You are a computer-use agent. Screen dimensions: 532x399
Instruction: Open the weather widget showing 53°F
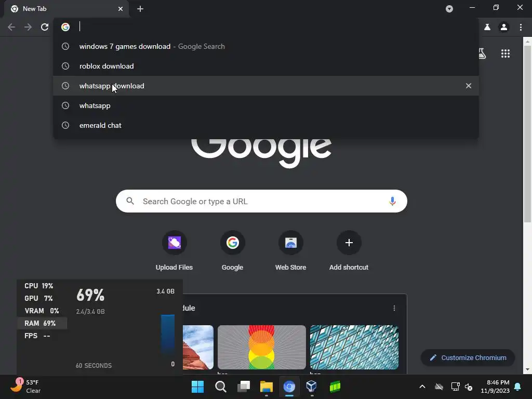(x=25, y=387)
